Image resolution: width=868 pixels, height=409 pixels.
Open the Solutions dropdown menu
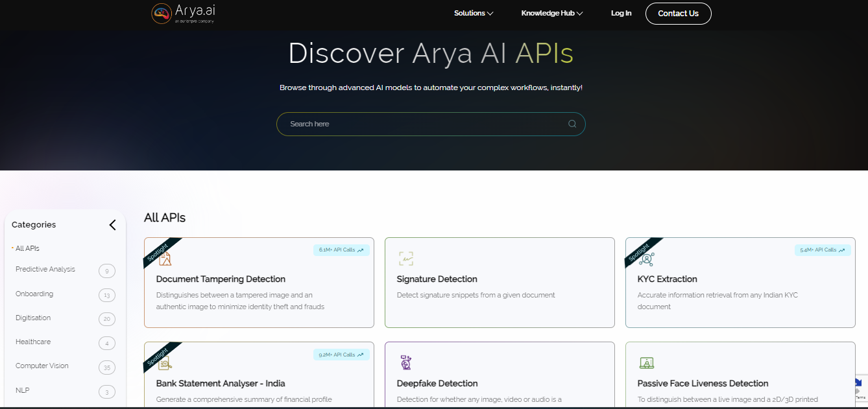click(474, 13)
